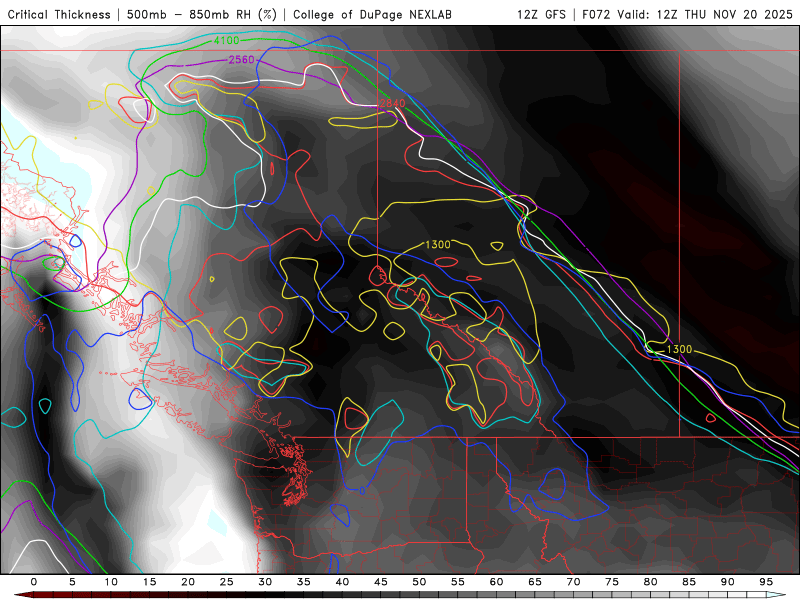Click the "Critical Thickness" title text
The image size is (800, 600).
click(x=59, y=14)
